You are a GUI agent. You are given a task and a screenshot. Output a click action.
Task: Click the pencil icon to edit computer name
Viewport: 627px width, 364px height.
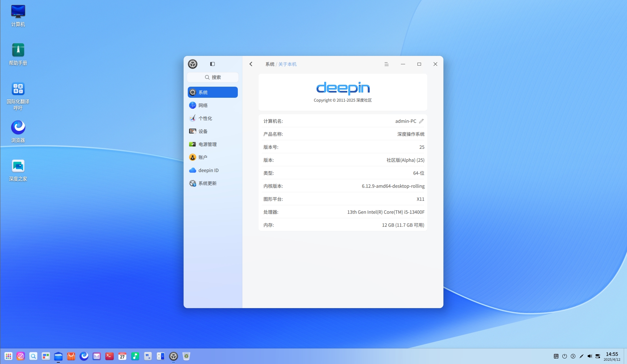421,121
